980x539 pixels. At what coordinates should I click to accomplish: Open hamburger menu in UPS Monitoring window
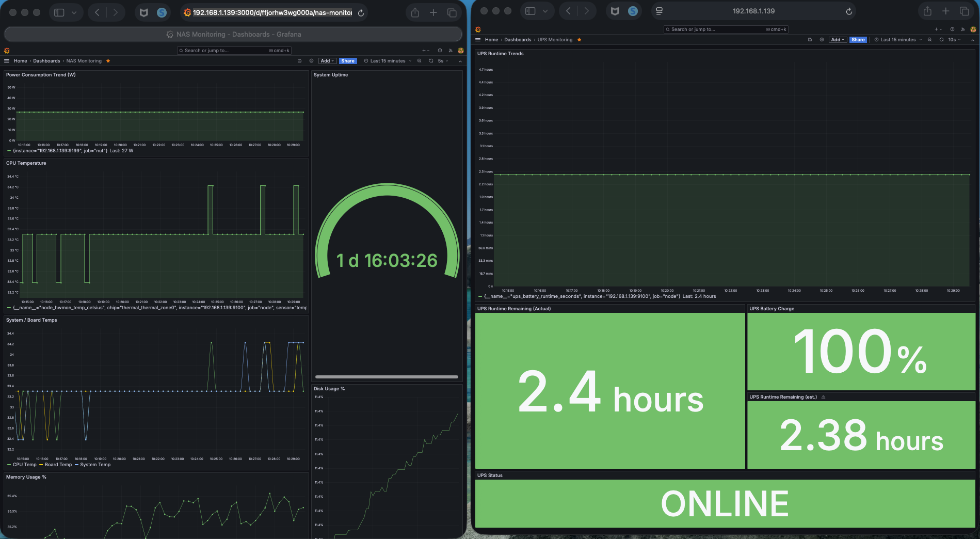coord(478,40)
